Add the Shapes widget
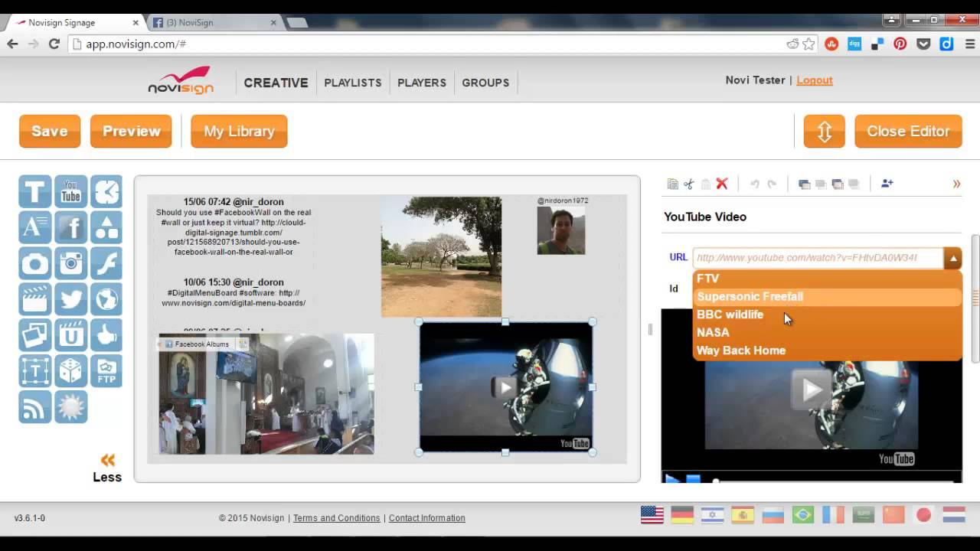 (x=106, y=227)
